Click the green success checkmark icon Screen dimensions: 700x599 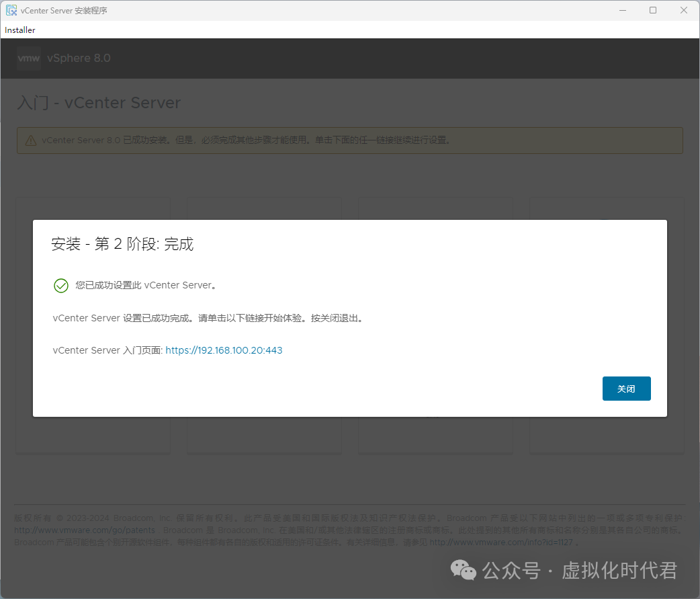coord(60,286)
